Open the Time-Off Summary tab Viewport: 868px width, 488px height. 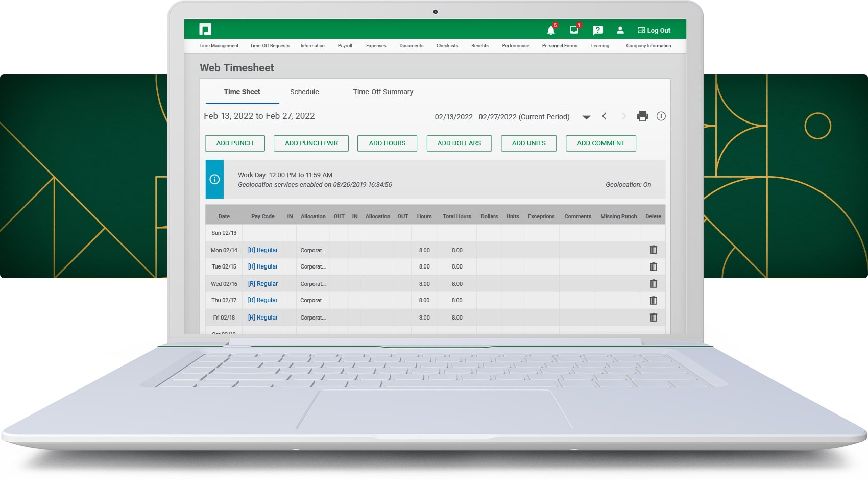[x=383, y=92]
